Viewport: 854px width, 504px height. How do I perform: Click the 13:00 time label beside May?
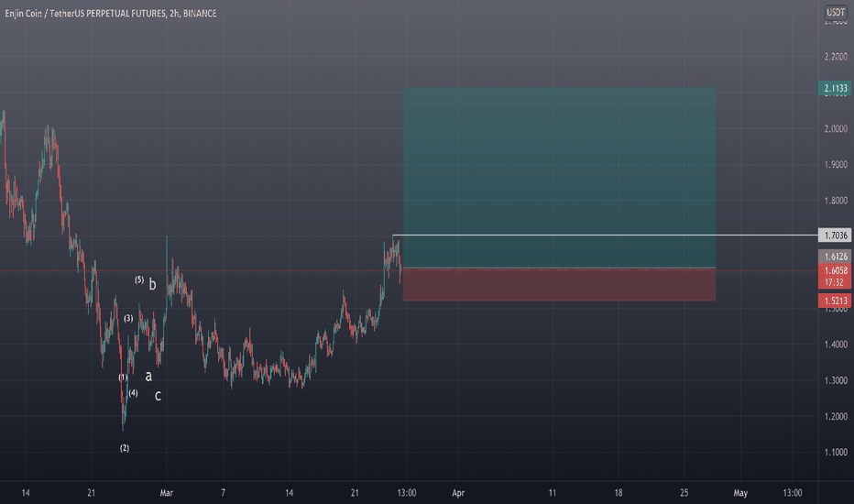point(793,493)
